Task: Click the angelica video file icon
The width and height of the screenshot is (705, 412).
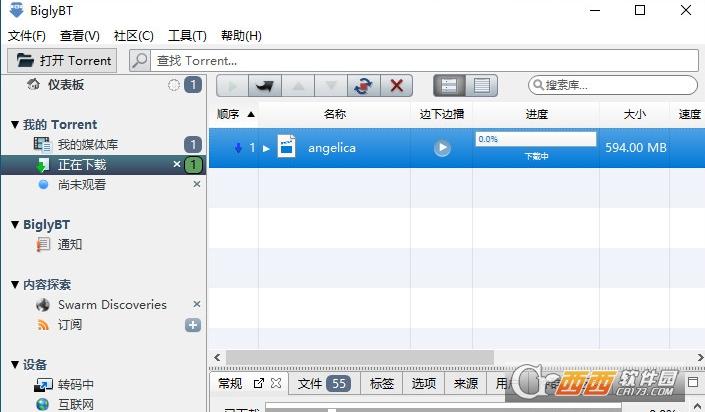Action: (x=286, y=147)
